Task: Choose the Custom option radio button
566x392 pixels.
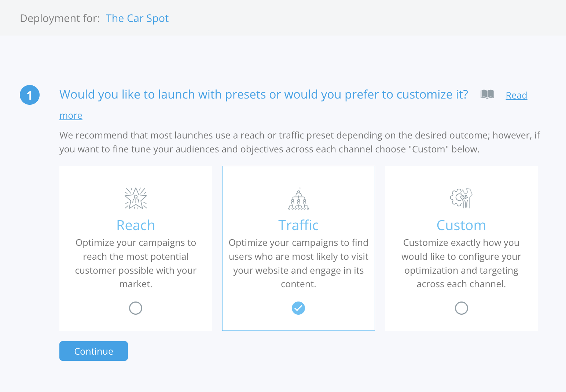Action: pyautogui.click(x=461, y=308)
